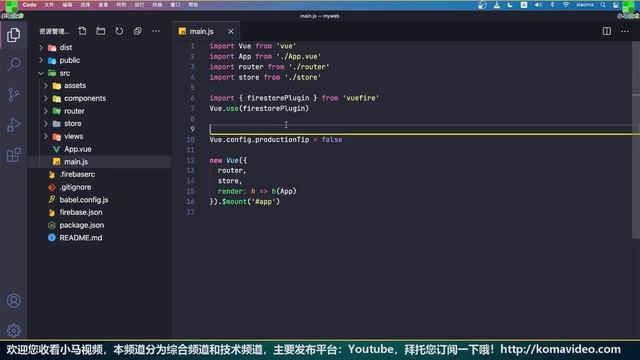Image resolution: width=640 pixels, height=360 pixels.
Task: Expand the public folder
Action: click(x=41, y=60)
